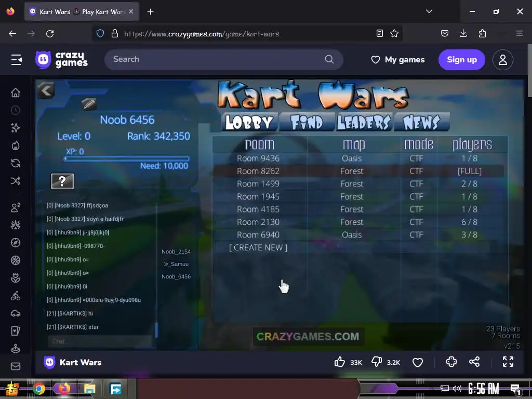
Task: Toggle the hamburger sidebar menu button
Action: pos(16,60)
